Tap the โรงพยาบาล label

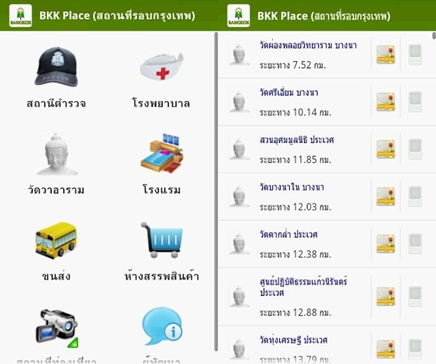(x=161, y=103)
